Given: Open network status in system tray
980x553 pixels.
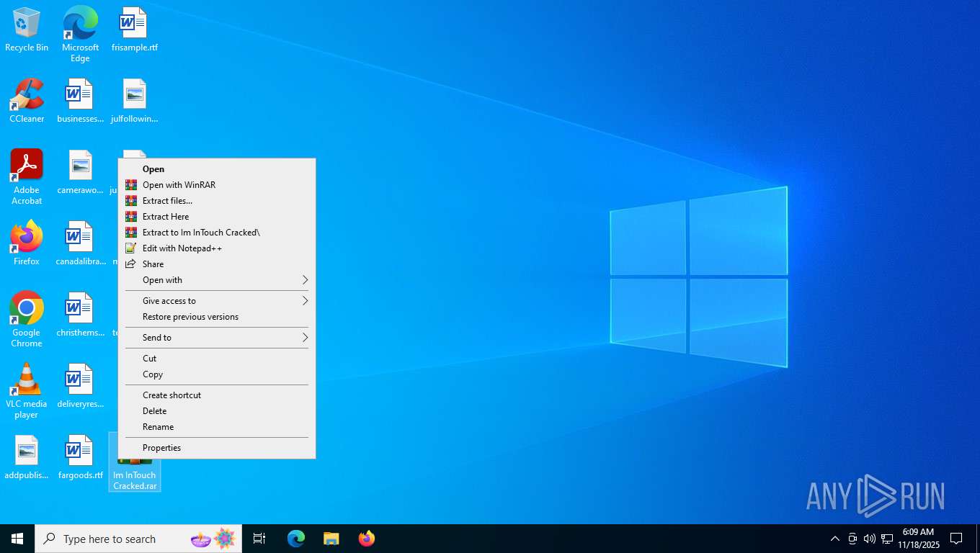Looking at the screenshot, I should coord(887,539).
